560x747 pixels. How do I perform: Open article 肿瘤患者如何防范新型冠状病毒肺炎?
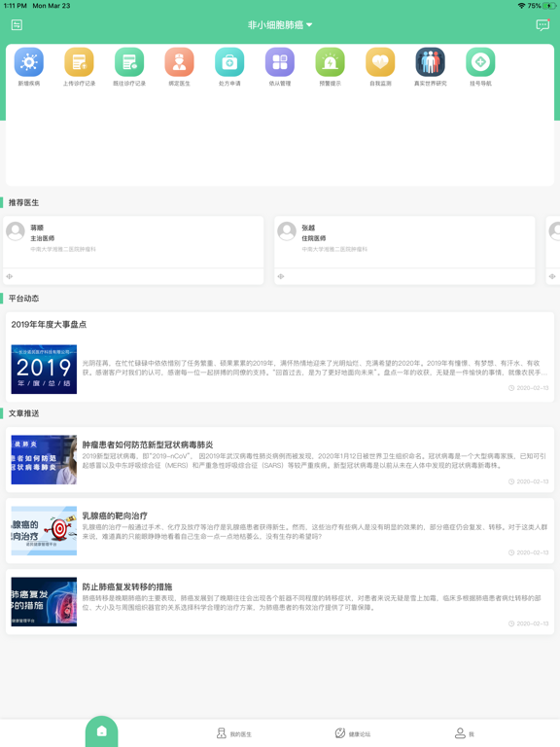pyautogui.click(x=280, y=460)
